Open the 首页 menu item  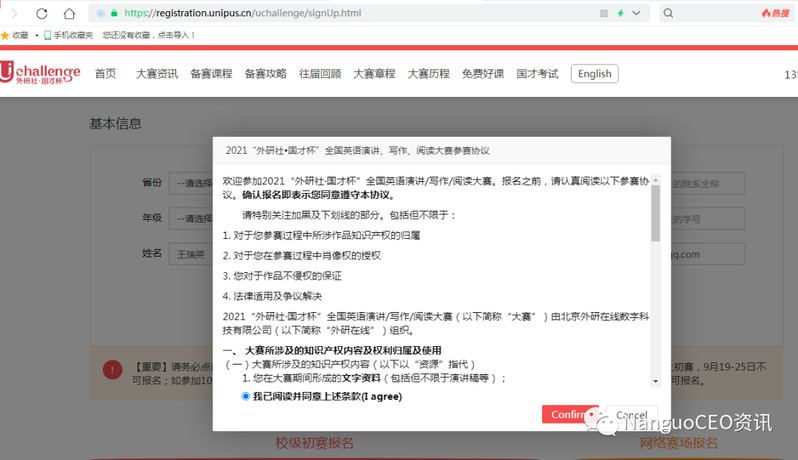click(105, 74)
